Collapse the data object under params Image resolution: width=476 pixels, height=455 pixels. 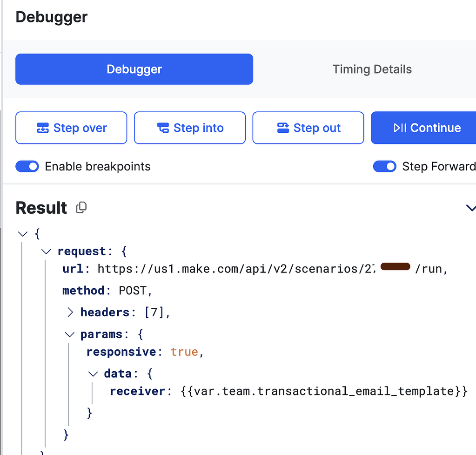coord(93,373)
